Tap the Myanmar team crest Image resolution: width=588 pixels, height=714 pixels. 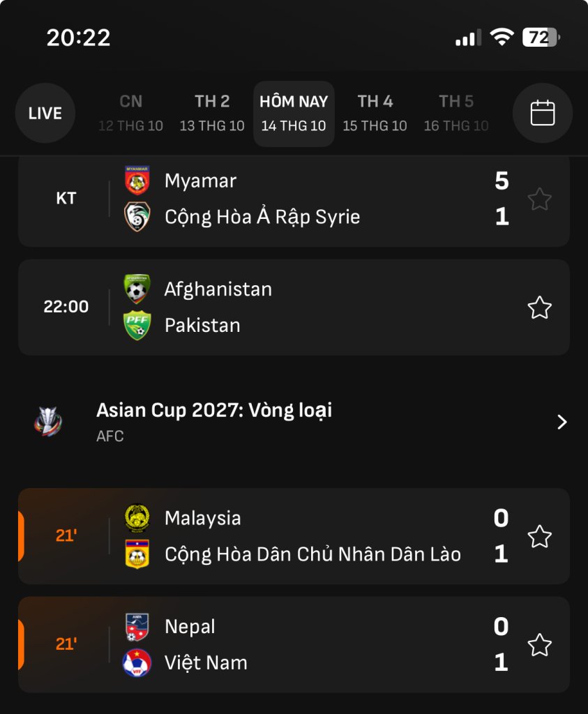tap(137, 181)
